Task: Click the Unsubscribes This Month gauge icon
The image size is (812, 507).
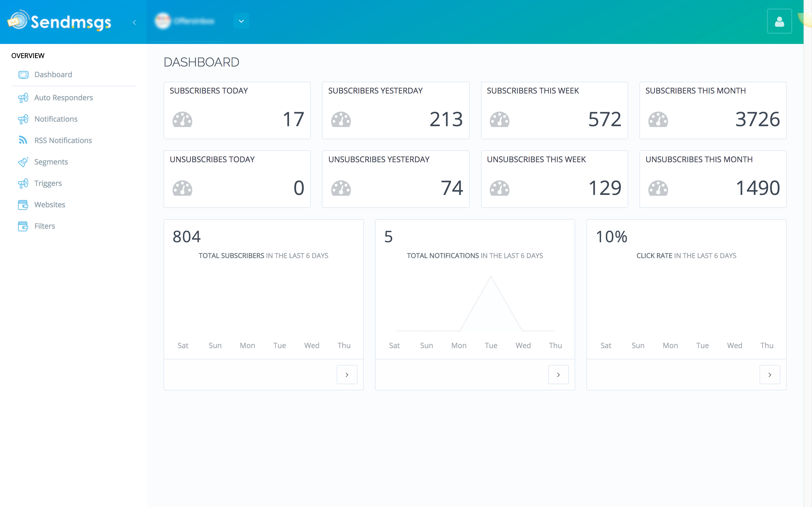Action: click(658, 188)
